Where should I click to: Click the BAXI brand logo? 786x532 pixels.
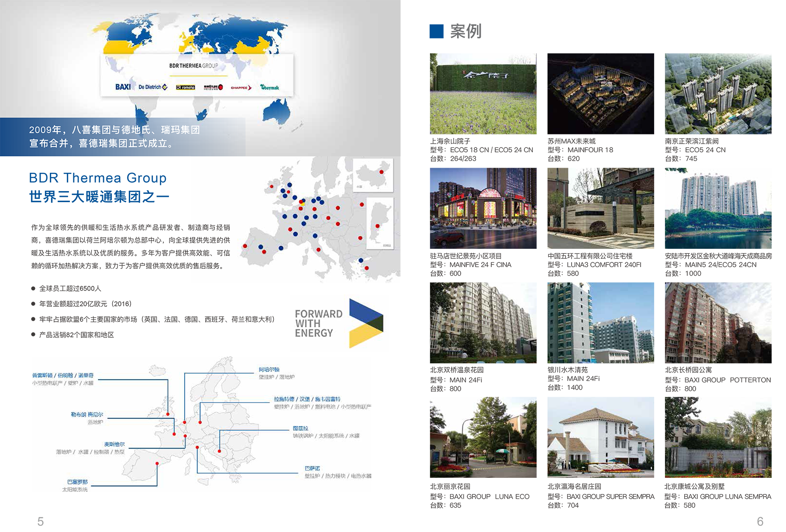click(x=123, y=87)
